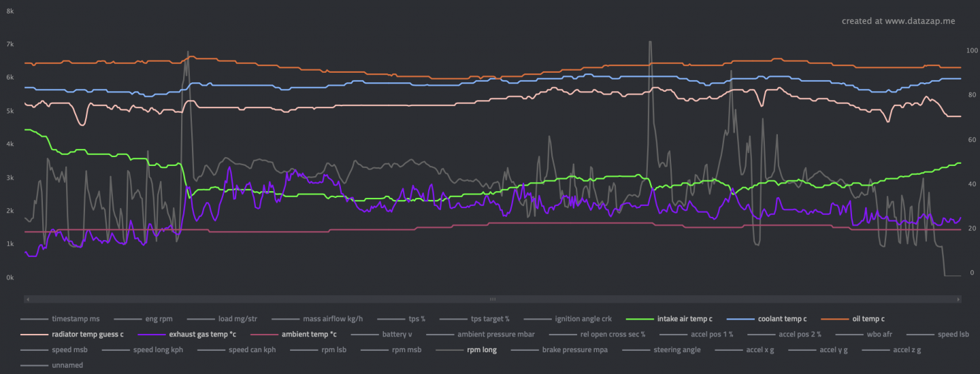Viewport: 980px width, 374px height.
Task: Toggle accel pos 2 % legend item
Action: [x=785, y=334]
